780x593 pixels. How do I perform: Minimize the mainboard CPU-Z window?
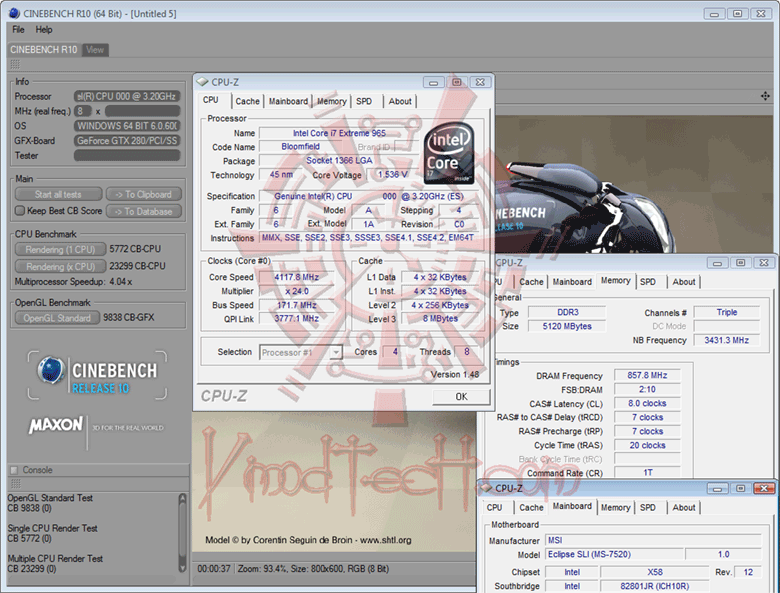[717, 489]
